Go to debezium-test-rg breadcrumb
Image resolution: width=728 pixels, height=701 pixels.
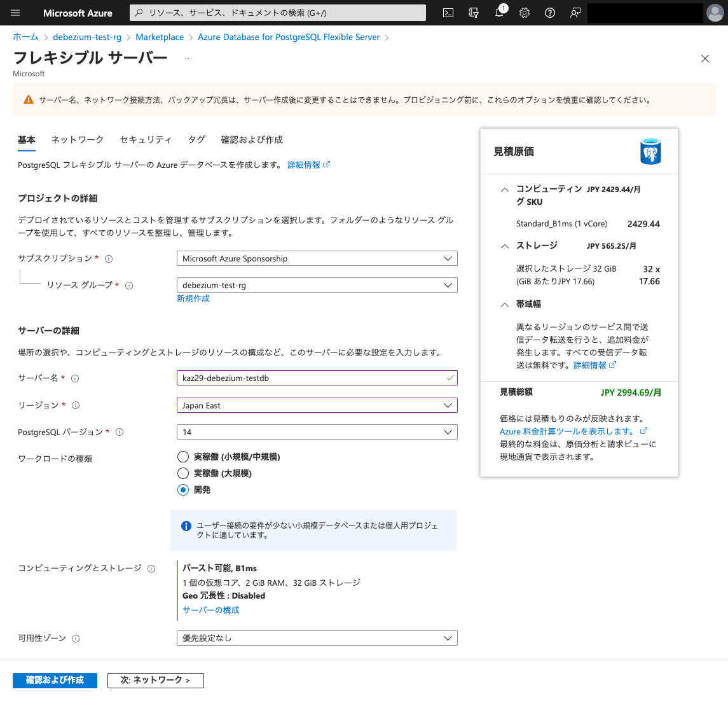87,37
